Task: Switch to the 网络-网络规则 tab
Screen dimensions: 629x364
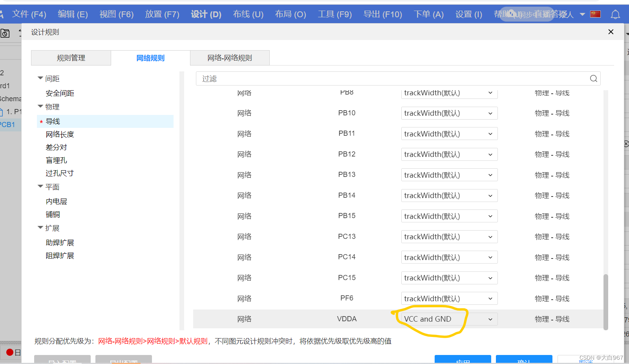Action: click(x=230, y=58)
